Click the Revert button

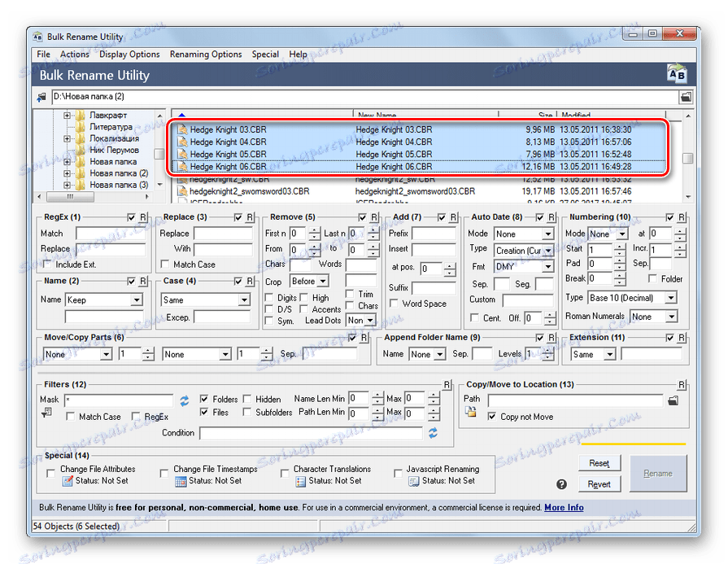tap(599, 484)
